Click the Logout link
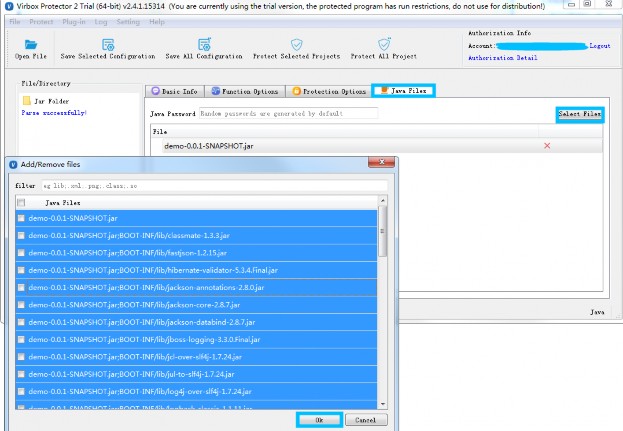This screenshot has width=623, height=431. click(600, 46)
